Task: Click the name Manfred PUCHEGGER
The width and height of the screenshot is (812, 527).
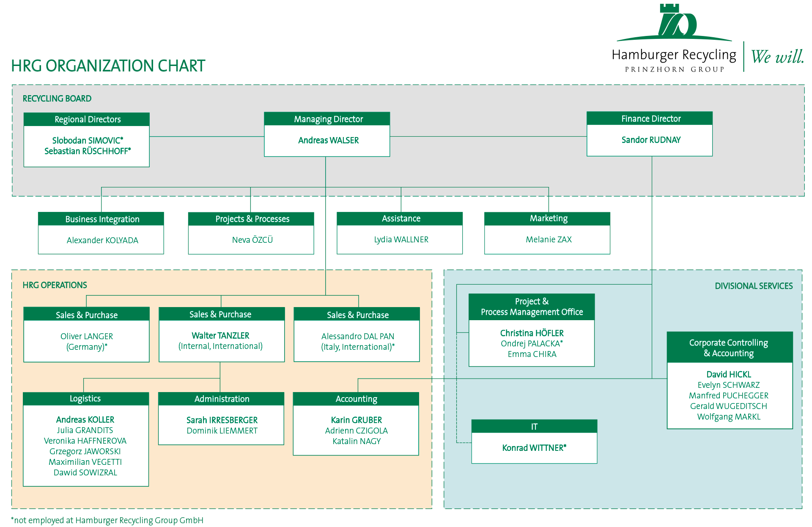Action: pos(729,395)
